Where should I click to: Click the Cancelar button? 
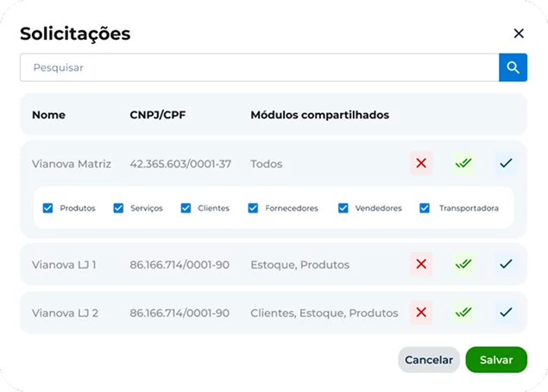[x=429, y=360]
